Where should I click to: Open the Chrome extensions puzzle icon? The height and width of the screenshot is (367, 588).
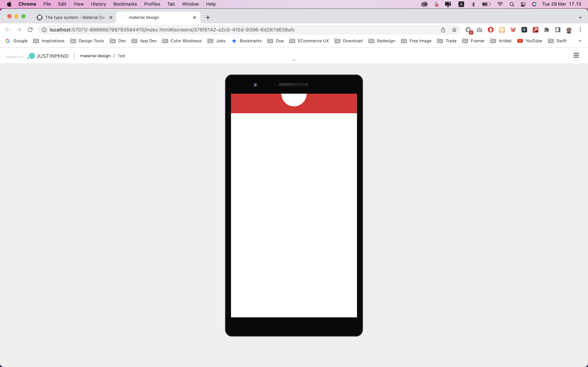pos(547,30)
